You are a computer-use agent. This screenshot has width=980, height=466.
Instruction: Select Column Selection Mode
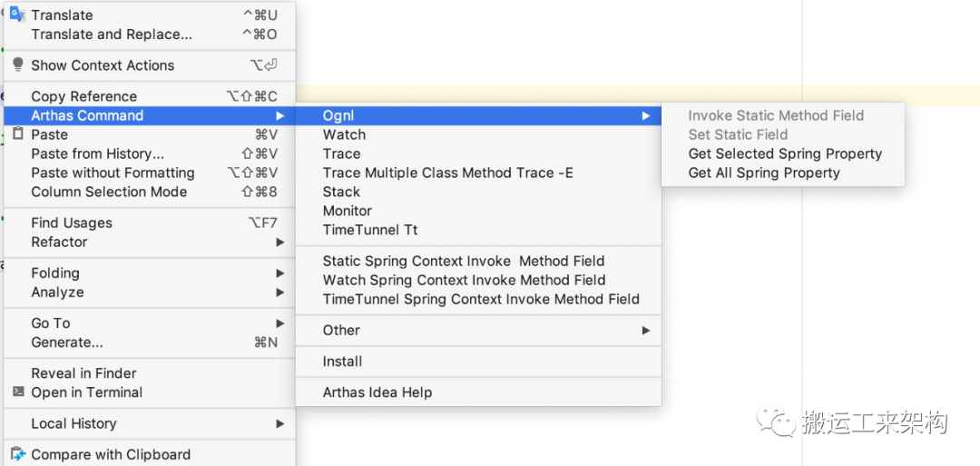[109, 192]
